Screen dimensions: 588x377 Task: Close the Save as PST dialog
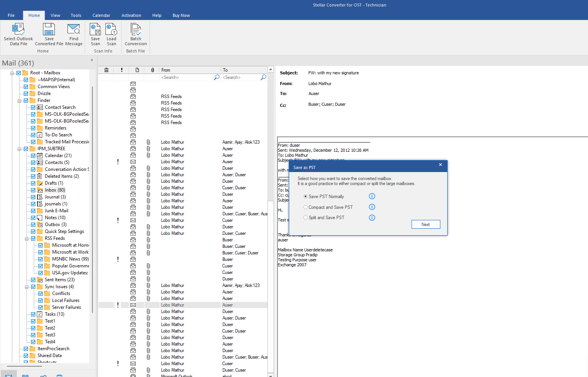click(440, 165)
